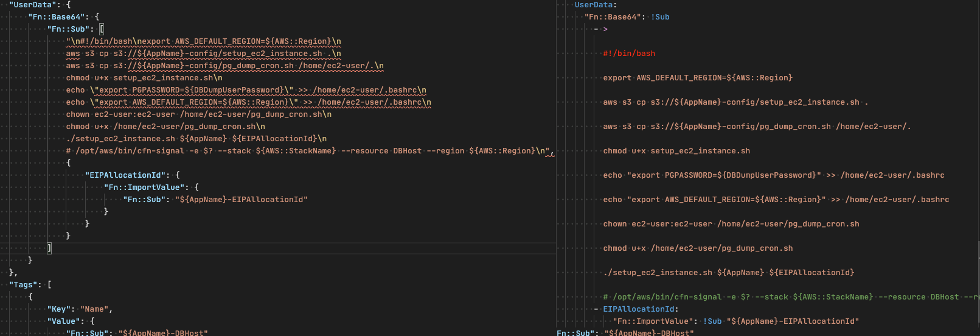Click chmod pg_dump_cron.sh line in left pane
The height and width of the screenshot is (336, 980).
point(165,127)
